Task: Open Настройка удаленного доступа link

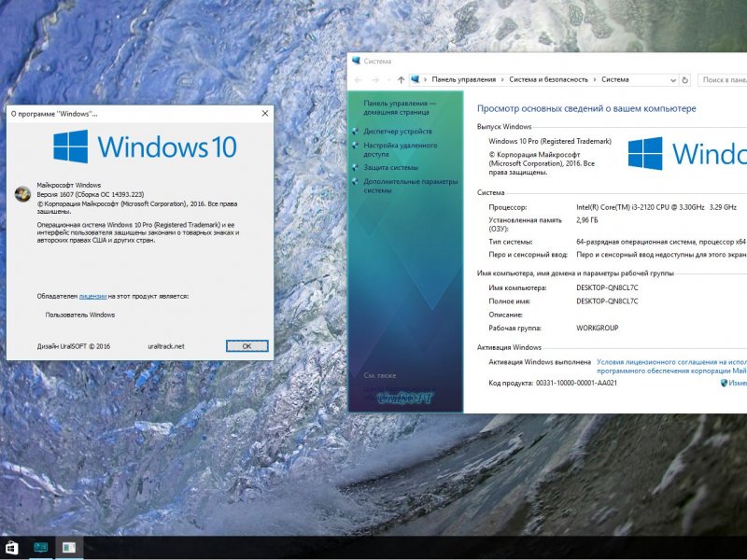Action: (400, 149)
